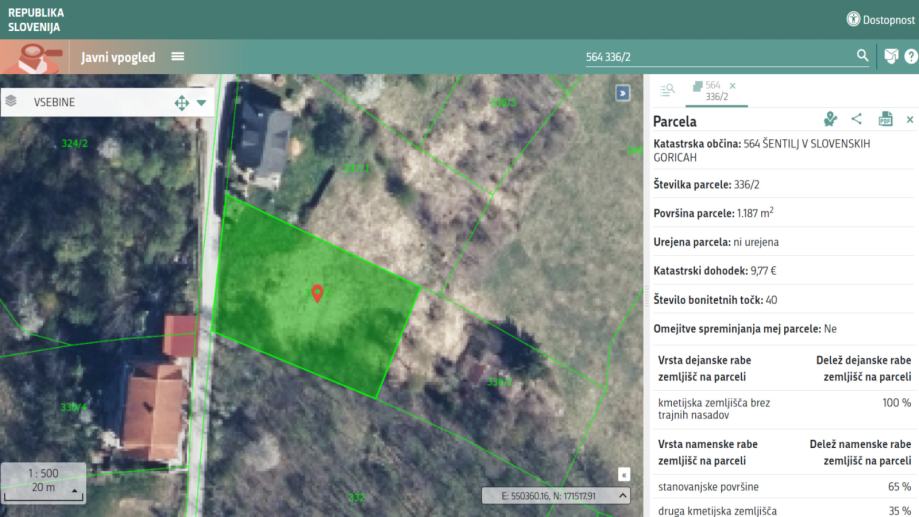Click the Javni vpogled title
919x517 pixels.
pos(118,57)
